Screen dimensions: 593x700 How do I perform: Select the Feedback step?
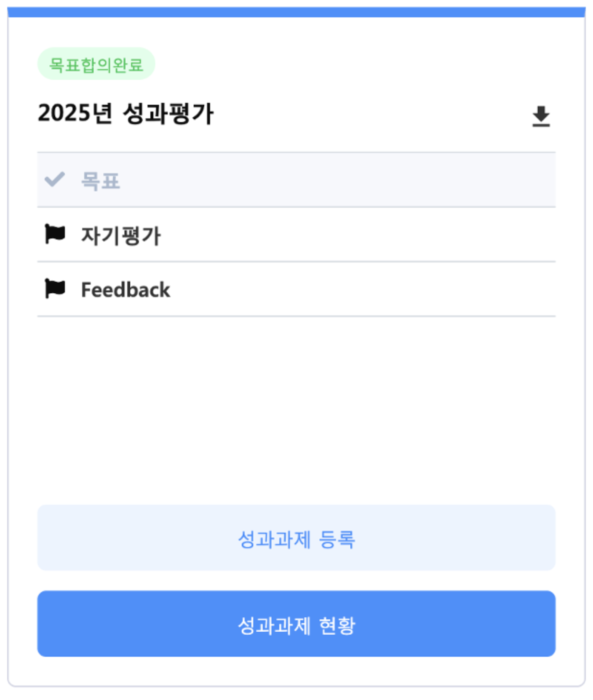pyautogui.click(x=125, y=290)
